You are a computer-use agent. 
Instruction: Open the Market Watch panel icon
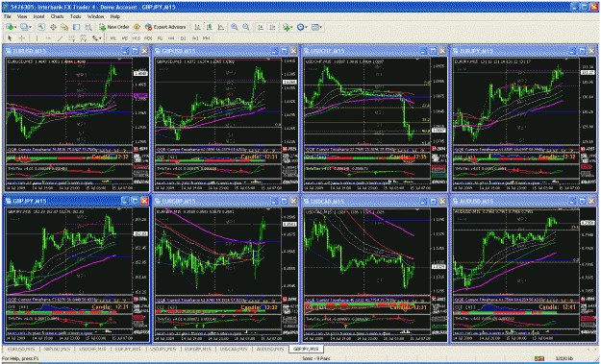41,27
